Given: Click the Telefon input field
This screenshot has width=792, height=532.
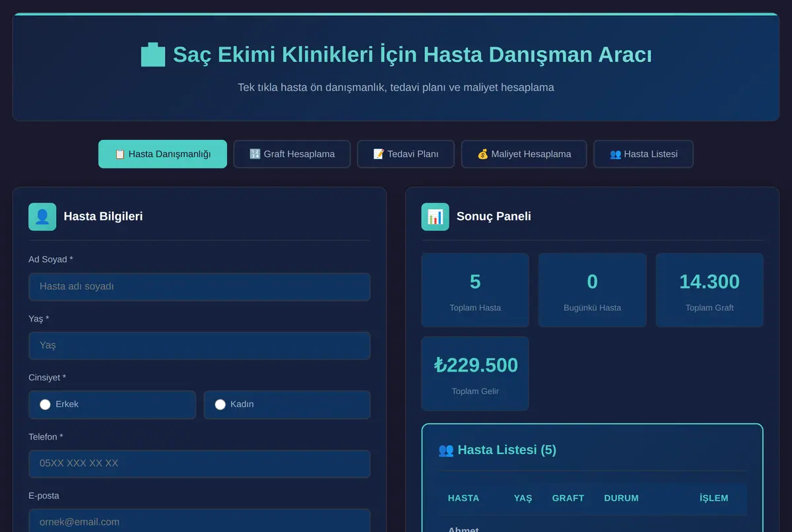Looking at the screenshot, I should (199, 464).
